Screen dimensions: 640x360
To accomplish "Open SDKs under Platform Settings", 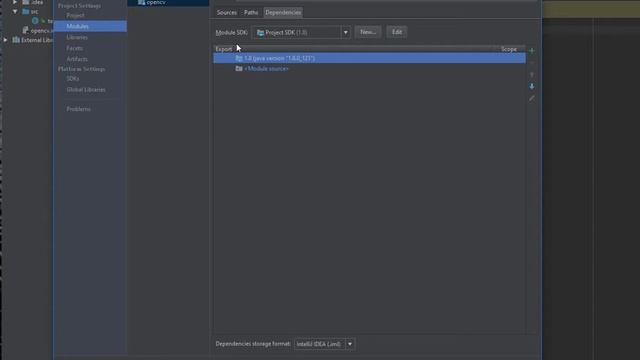I will 73,78.
